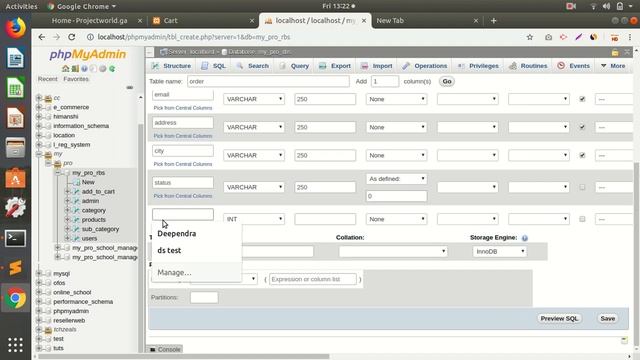Open a new browser tab

coord(493,20)
